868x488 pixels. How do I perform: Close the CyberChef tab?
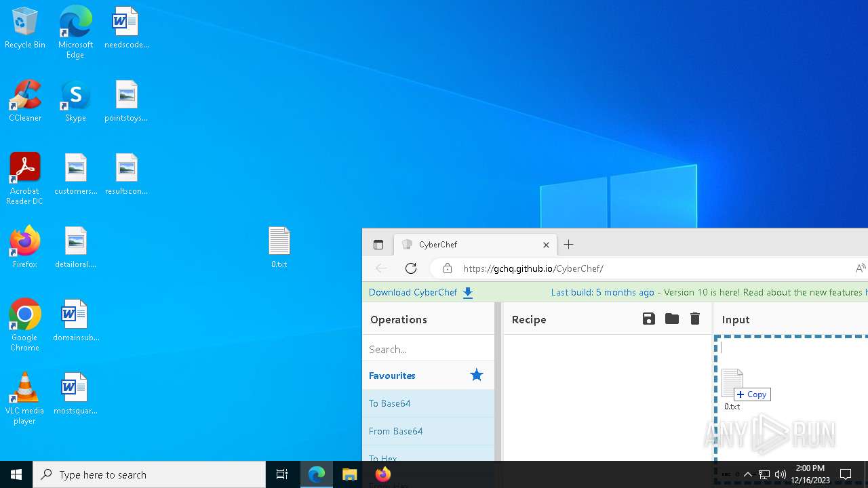[546, 245]
